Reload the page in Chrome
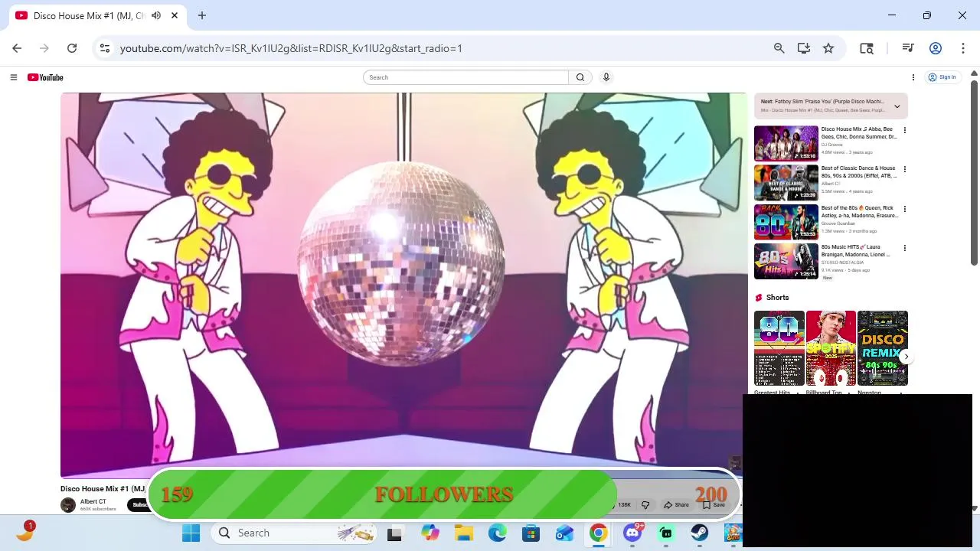This screenshot has width=980, height=551. pyautogui.click(x=72, y=48)
